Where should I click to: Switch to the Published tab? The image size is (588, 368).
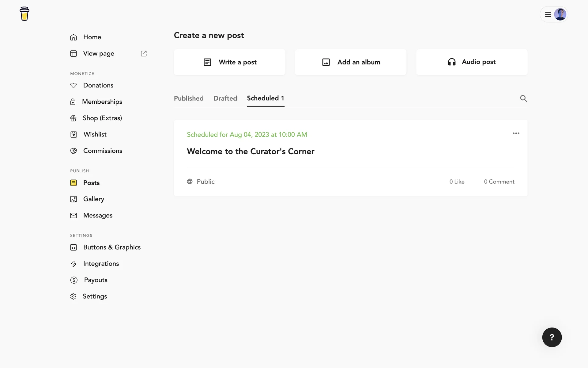click(x=189, y=98)
